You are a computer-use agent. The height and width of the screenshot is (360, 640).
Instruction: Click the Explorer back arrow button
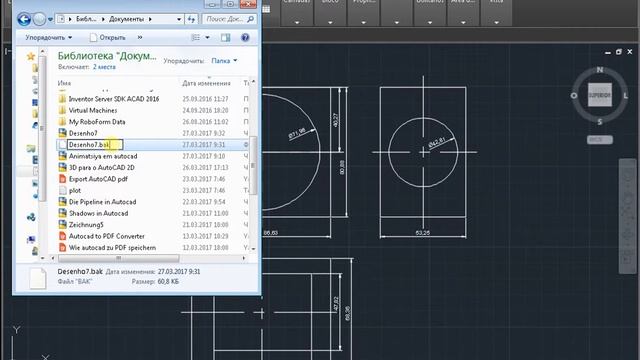coord(24,19)
